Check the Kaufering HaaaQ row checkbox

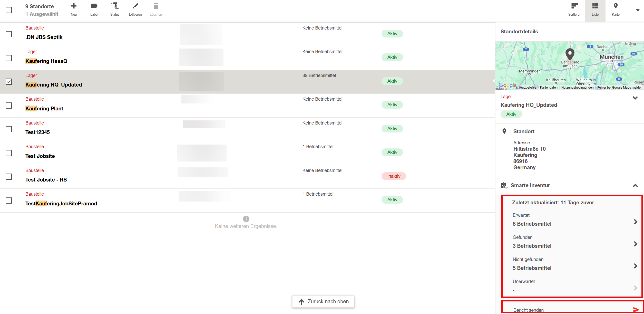tap(9, 58)
